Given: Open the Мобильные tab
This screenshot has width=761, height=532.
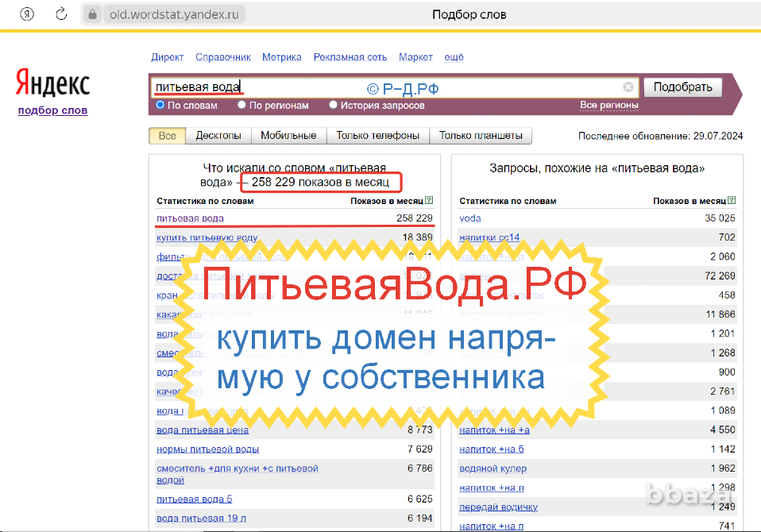Looking at the screenshot, I should (x=287, y=135).
